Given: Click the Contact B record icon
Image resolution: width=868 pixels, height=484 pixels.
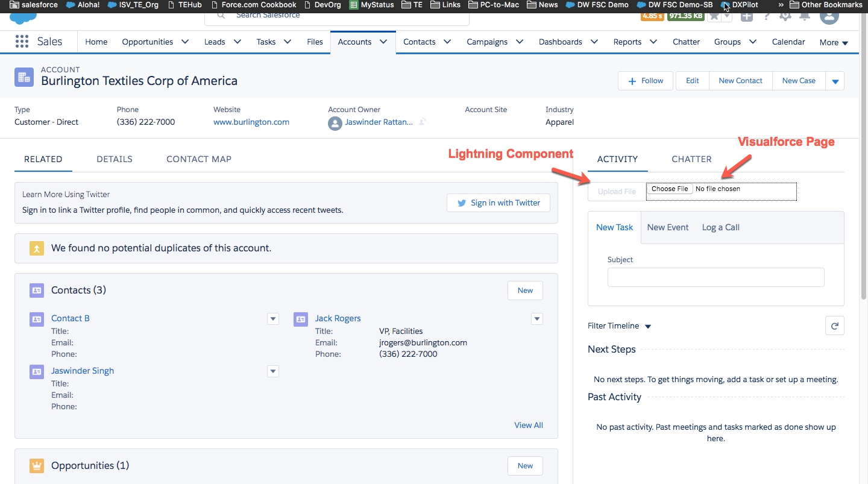Looking at the screenshot, I should point(37,319).
